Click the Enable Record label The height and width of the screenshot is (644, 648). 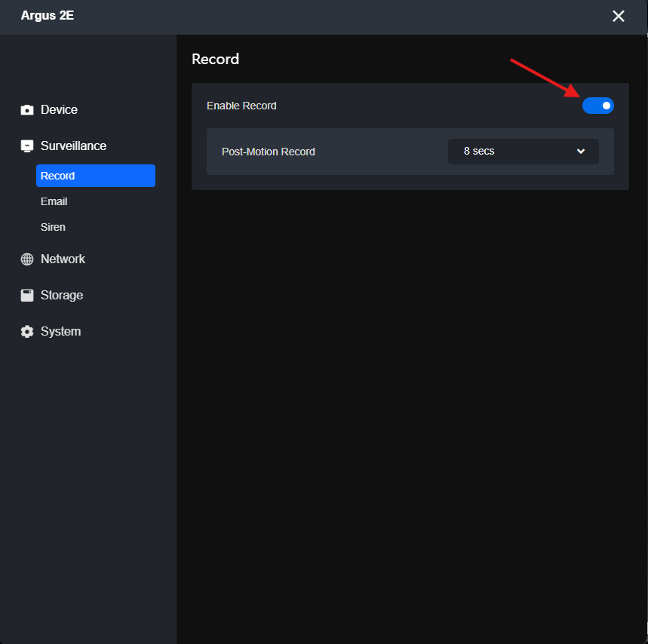[x=241, y=106]
